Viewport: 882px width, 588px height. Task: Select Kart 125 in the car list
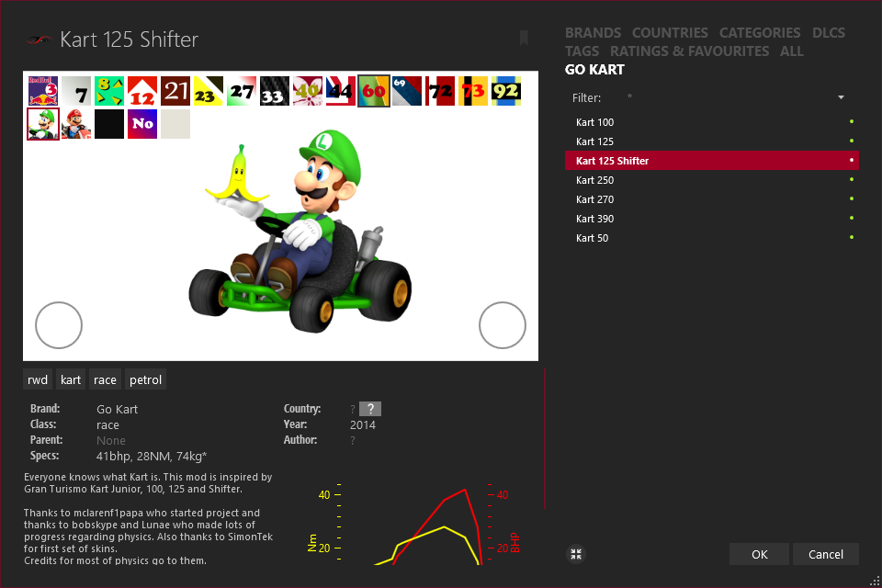tap(711, 141)
